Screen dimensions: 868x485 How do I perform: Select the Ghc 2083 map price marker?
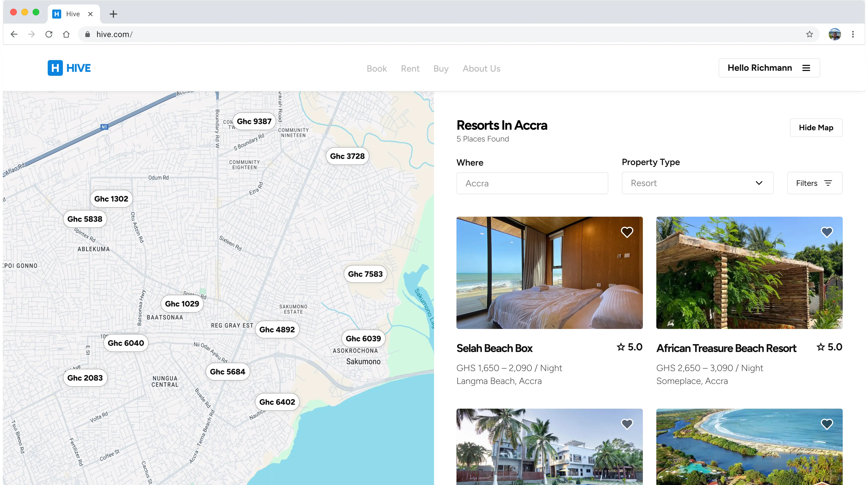(85, 378)
